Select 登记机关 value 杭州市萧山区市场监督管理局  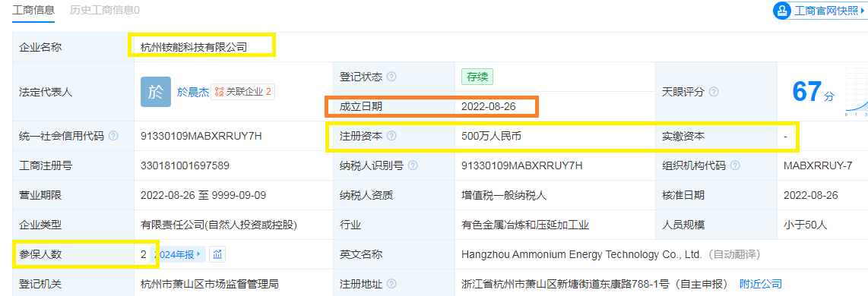click(x=209, y=285)
